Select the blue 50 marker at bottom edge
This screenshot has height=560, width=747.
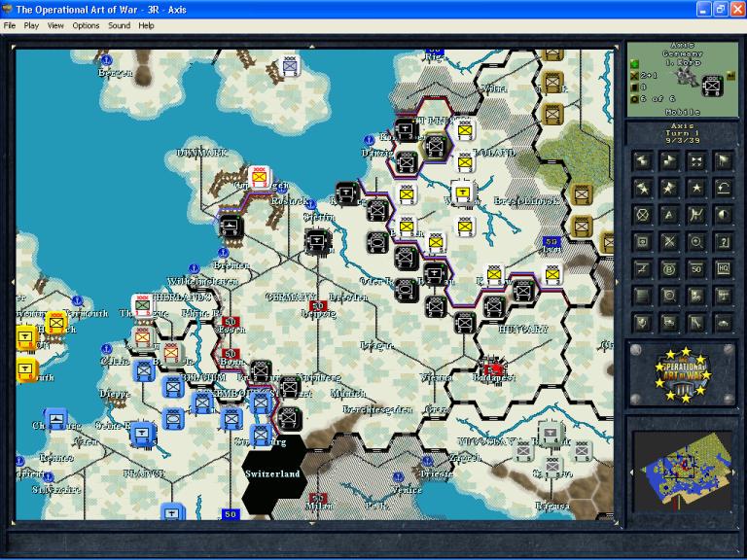click(x=231, y=514)
